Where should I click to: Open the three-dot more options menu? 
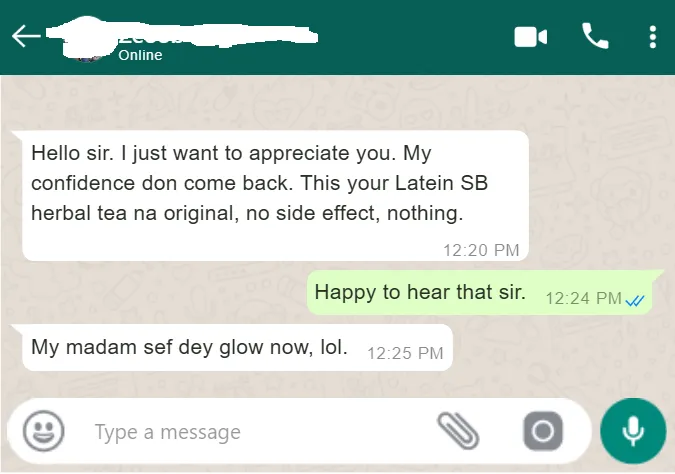[x=653, y=37]
